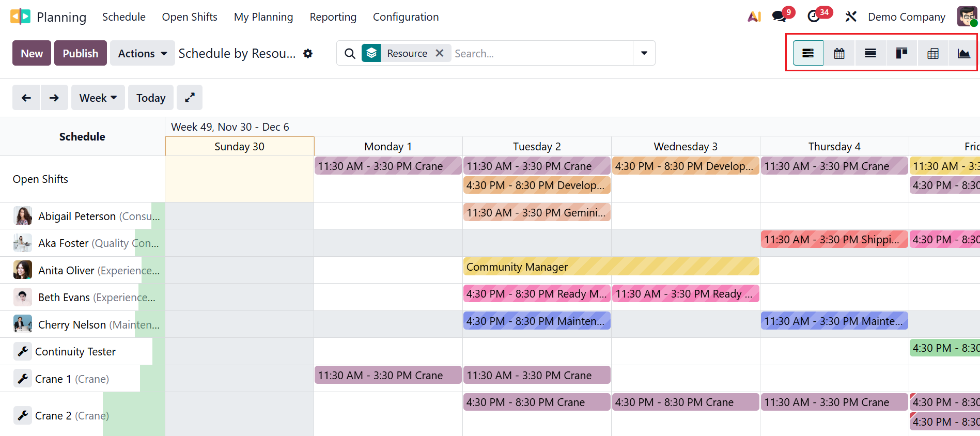
Task: Expand the Actions dropdown
Action: coord(142,53)
